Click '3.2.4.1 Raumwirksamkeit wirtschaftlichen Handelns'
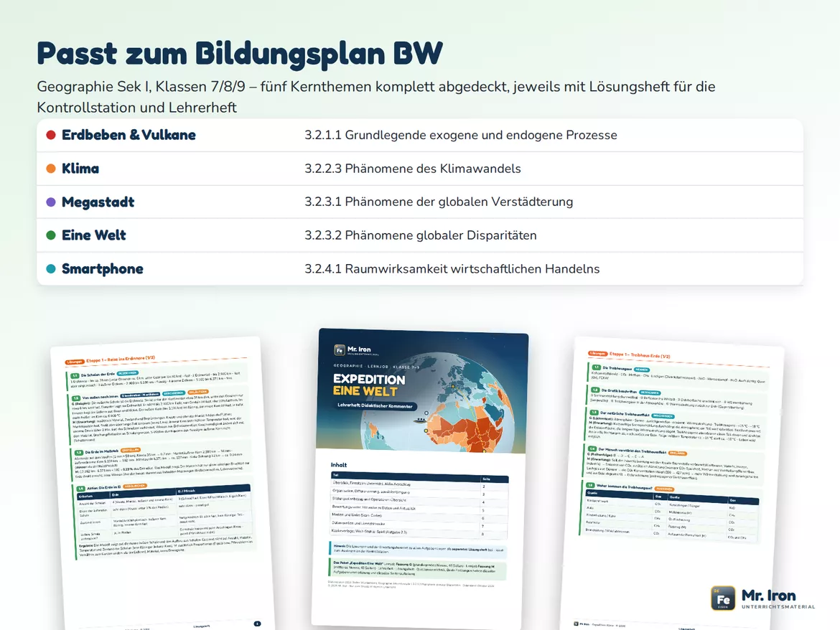This screenshot has height=630, width=840. pos(452,268)
